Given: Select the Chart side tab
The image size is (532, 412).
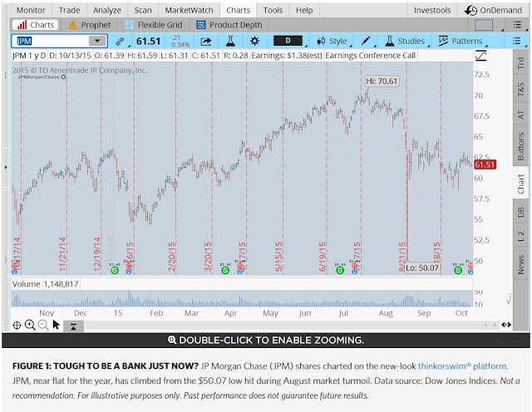Looking at the screenshot, I should point(520,184).
